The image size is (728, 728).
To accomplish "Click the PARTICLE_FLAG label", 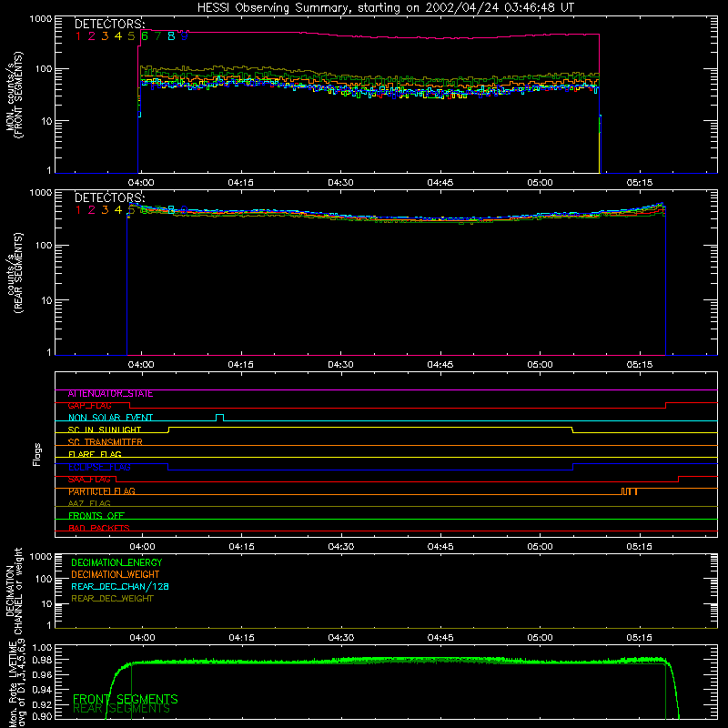I will tap(102, 491).
